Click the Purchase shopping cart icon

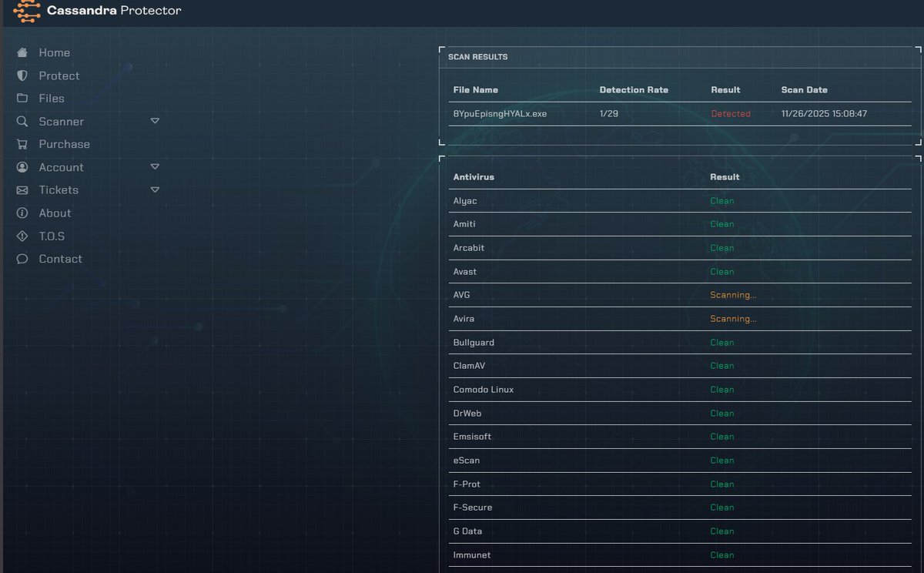click(22, 144)
